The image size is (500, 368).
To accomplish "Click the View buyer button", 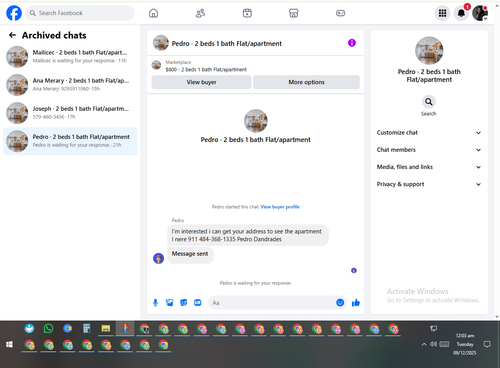I will (201, 82).
